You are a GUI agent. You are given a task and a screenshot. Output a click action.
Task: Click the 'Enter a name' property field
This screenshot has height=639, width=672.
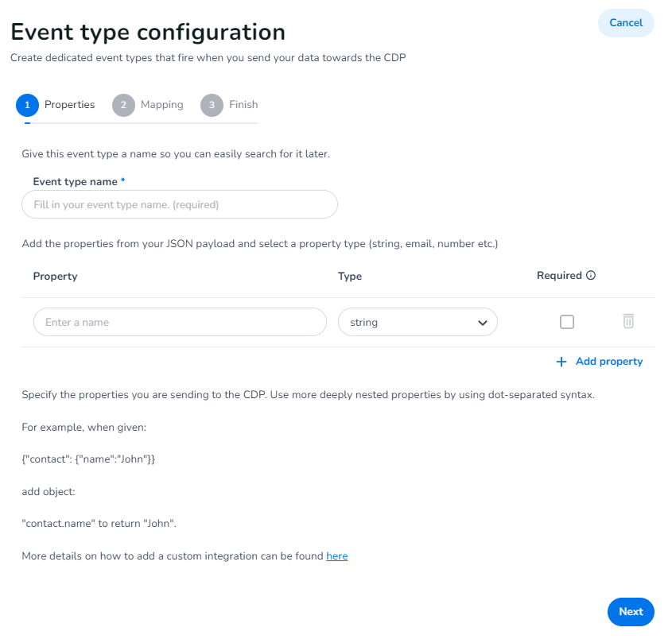[x=180, y=323]
